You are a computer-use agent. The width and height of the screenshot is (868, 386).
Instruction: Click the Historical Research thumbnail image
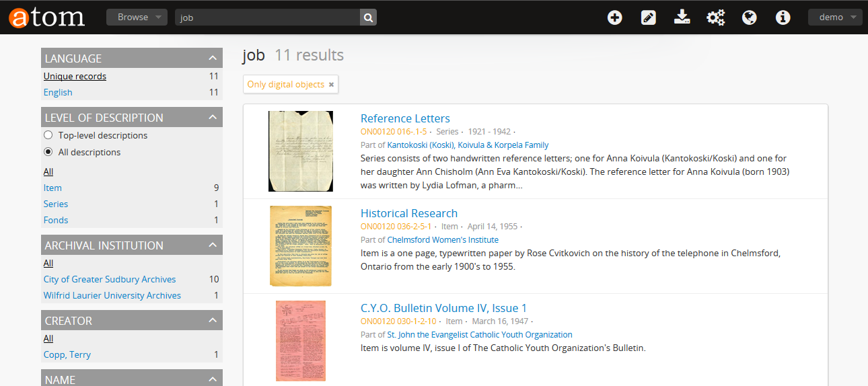pos(301,245)
